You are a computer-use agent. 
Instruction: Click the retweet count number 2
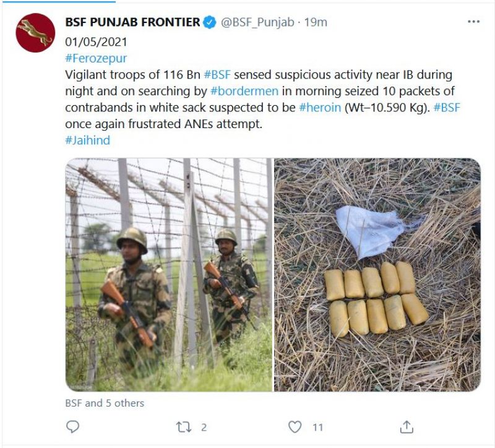pos(204,427)
